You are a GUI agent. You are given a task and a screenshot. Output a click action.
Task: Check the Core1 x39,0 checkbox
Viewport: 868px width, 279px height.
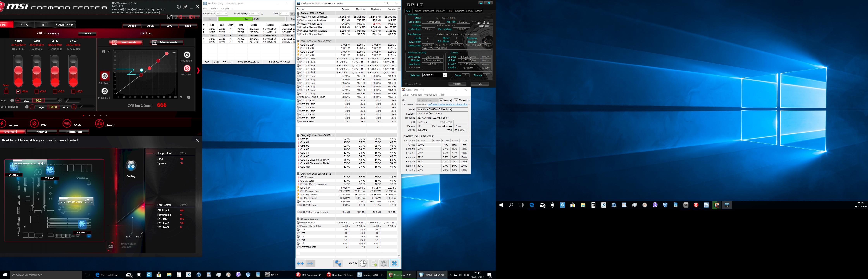pos(36,91)
